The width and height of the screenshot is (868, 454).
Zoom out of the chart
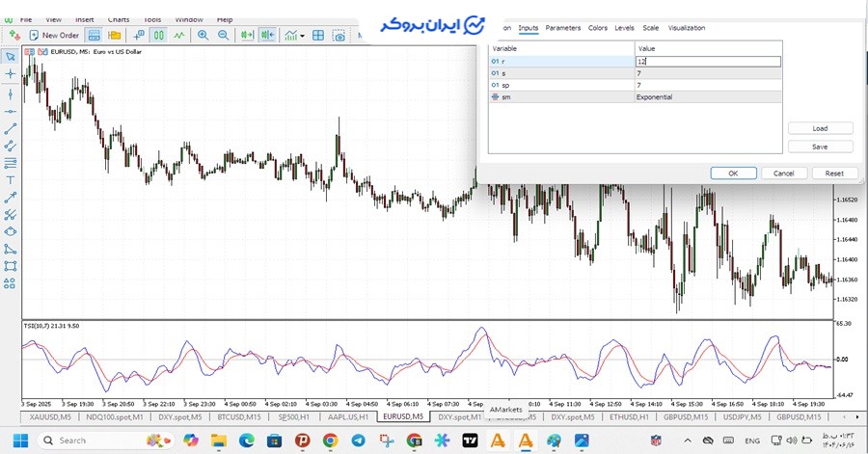pos(223,36)
